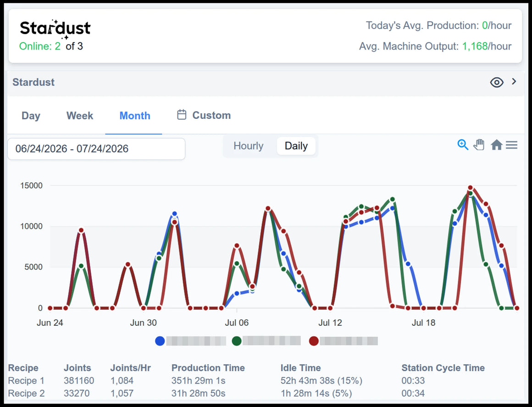Click the Joints/Hr column header

[131, 368]
